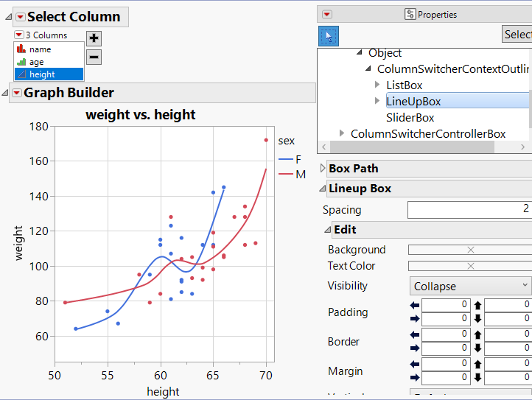Open the Visibility dropdown set to Collapse
Viewport: 532px width, 400px height.
[x=470, y=286]
